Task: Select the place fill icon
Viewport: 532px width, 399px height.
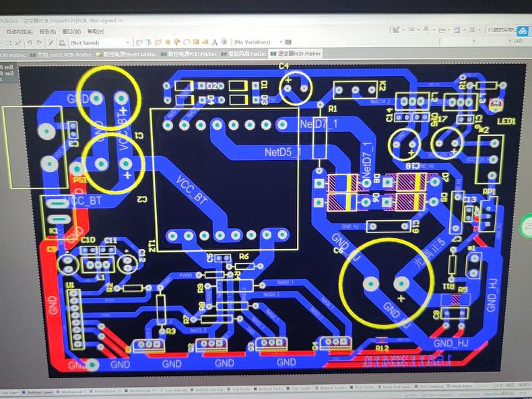Action: 195,42
